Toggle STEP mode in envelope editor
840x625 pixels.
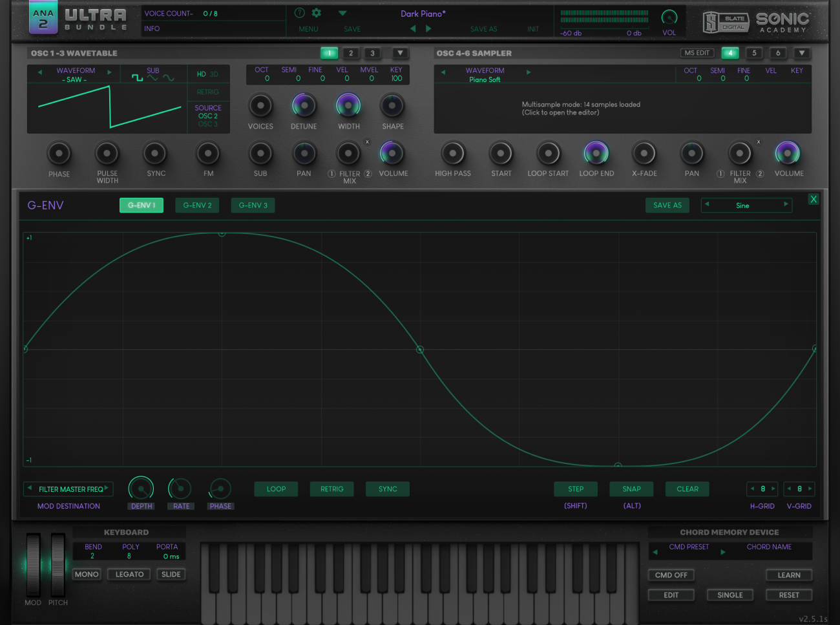pyautogui.click(x=576, y=489)
